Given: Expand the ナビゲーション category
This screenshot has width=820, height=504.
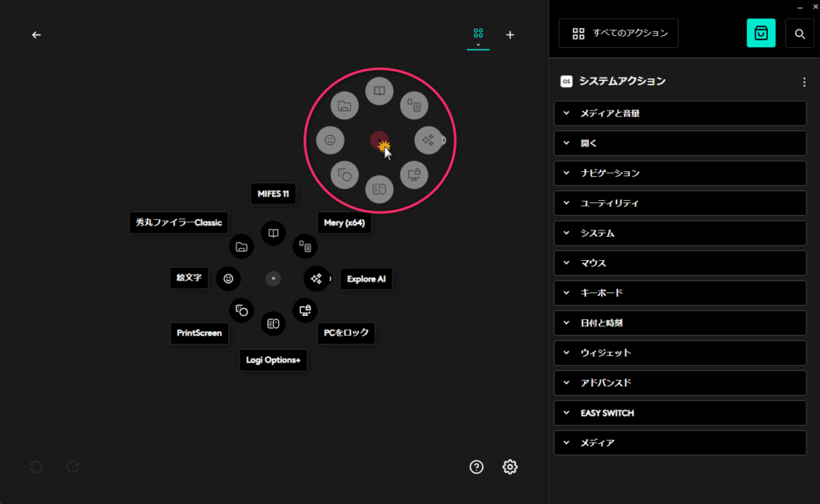Looking at the screenshot, I should [x=680, y=173].
